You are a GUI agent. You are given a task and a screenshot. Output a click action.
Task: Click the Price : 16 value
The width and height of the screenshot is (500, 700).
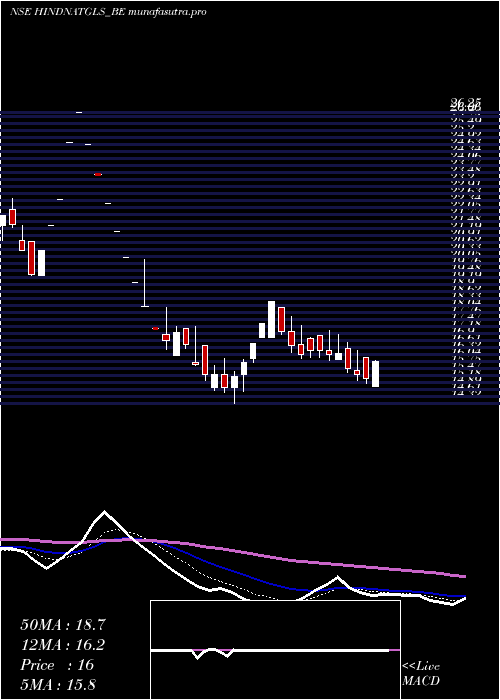click(x=57, y=665)
